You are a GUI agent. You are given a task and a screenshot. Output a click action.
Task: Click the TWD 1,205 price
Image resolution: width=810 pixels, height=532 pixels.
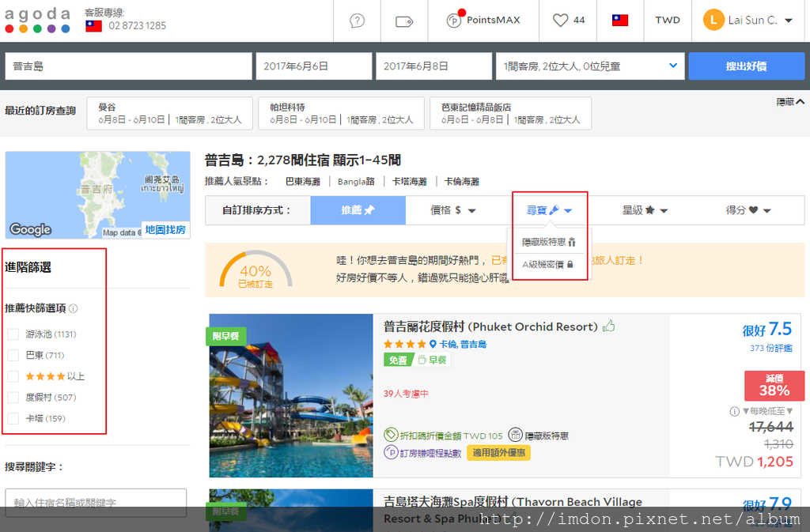click(754, 462)
